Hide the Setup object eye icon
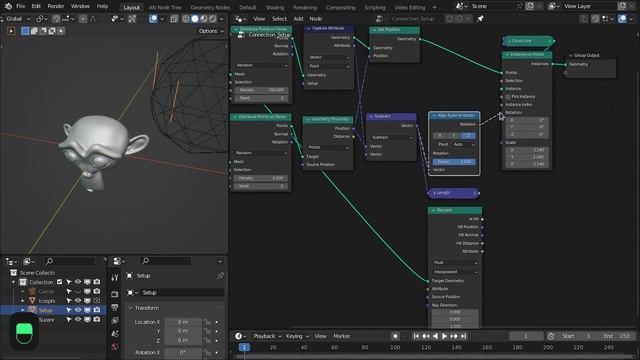640x360 pixels. 78,310
